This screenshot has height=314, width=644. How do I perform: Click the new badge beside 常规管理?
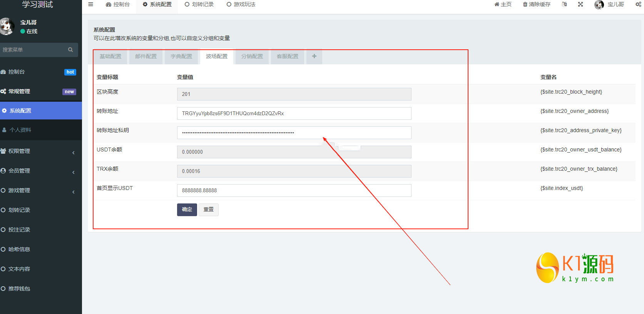pos(69,92)
